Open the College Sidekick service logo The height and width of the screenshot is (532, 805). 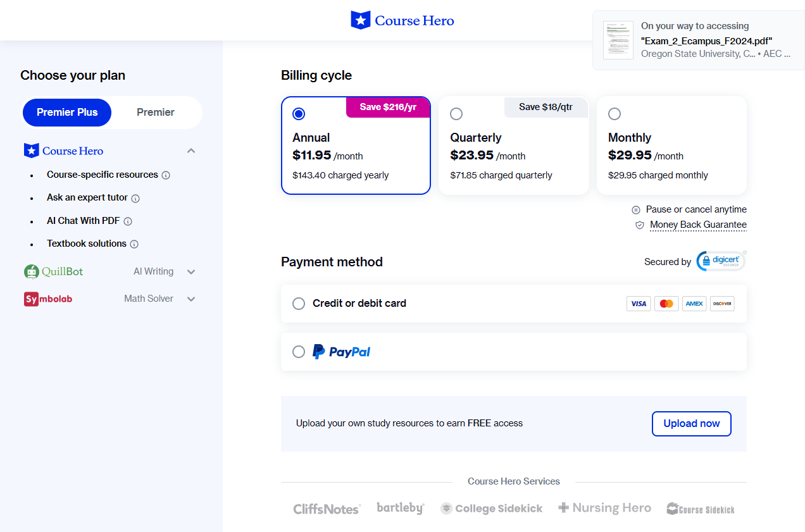[492, 509]
